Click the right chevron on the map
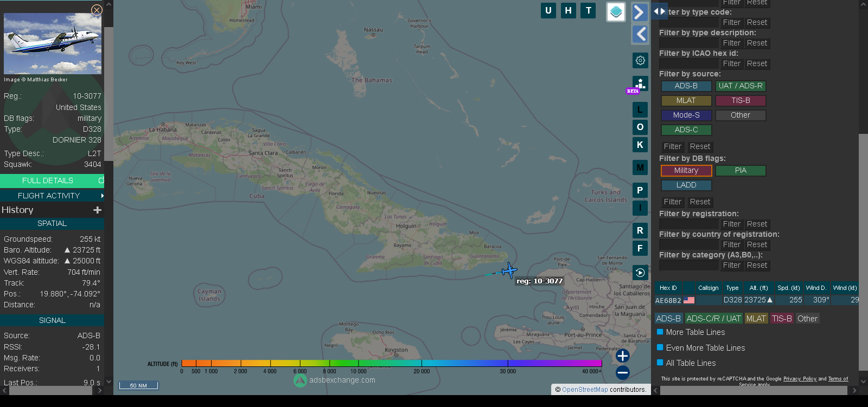Image resolution: width=868 pixels, height=407 pixels. [x=640, y=12]
